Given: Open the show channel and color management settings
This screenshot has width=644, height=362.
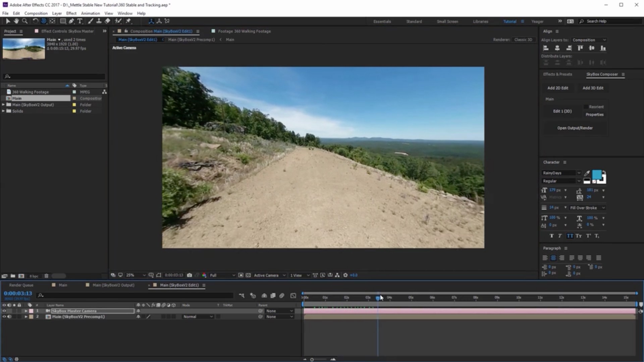Looking at the screenshot, I should [x=204, y=275].
